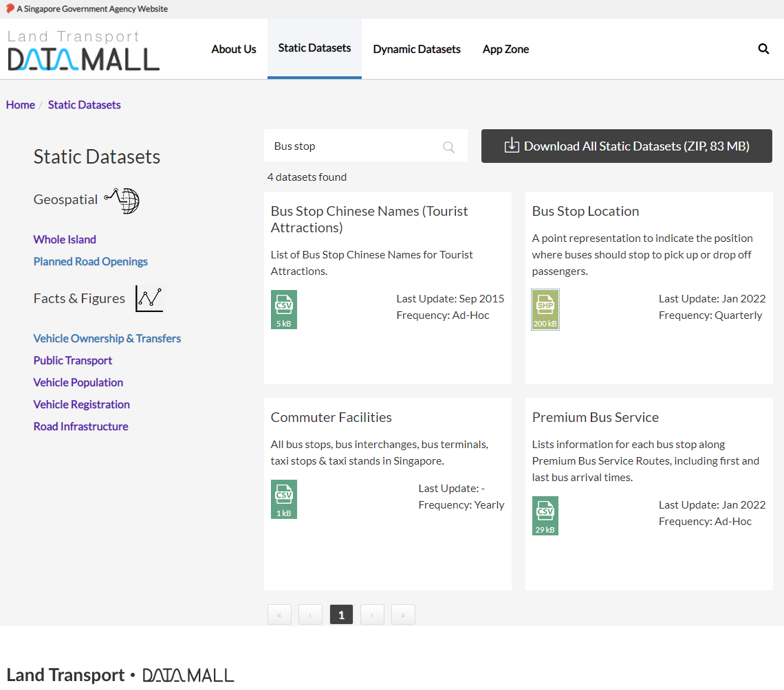Click the Land Transport DataMall logo

[x=83, y=50]
